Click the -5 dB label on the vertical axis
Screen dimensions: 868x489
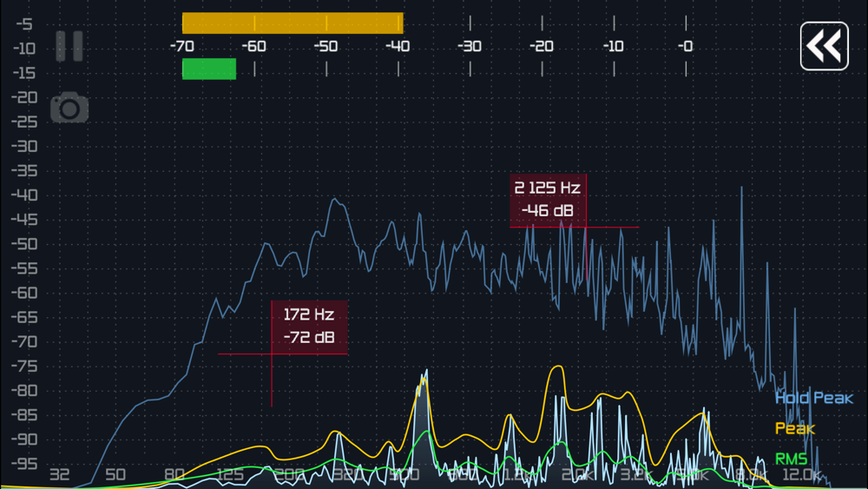coord(23,23)
